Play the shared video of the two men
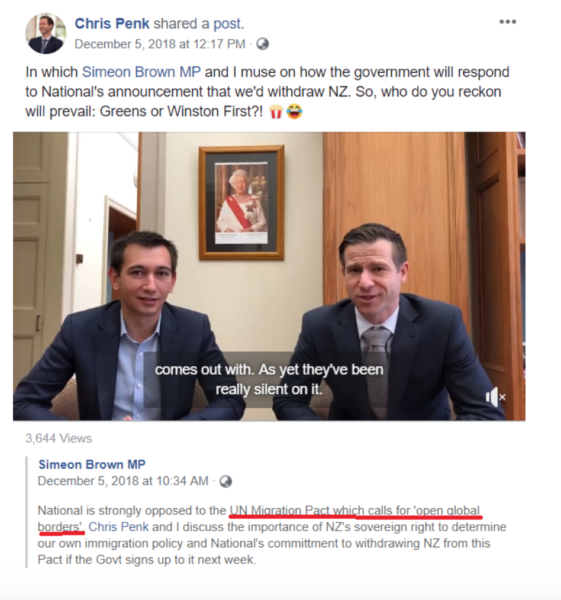 269,276
